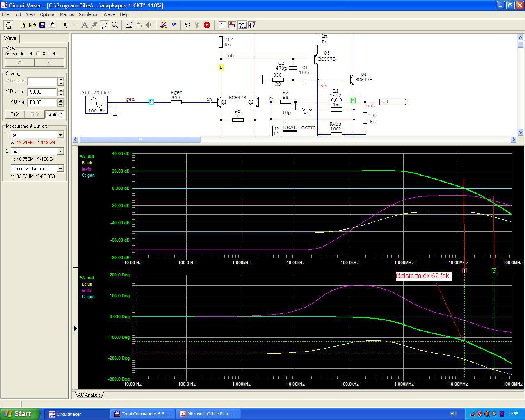Open measurement cursor 1 signal dropdown
Viewport: 525px width, 420px height.
[60, 135]
